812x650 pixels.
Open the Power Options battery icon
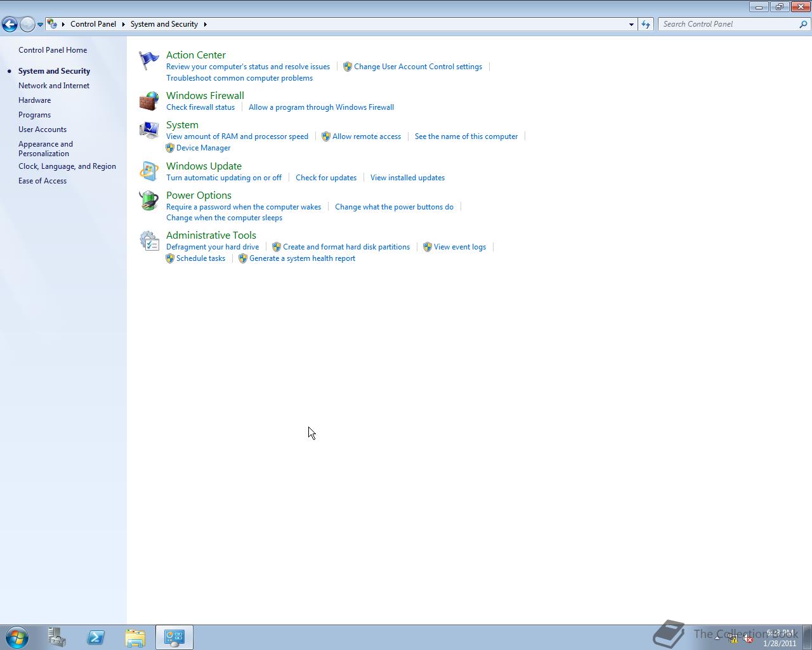[149, 201]
